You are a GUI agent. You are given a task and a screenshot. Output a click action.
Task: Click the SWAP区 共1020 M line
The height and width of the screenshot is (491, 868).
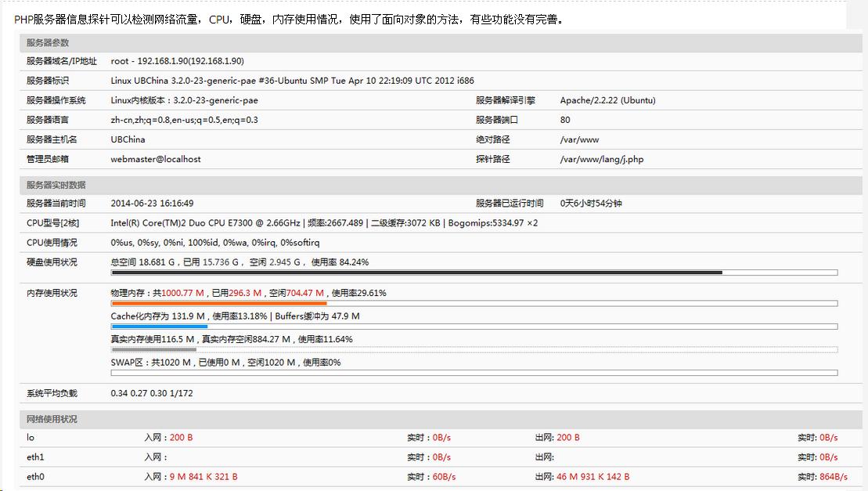(226, 363)
